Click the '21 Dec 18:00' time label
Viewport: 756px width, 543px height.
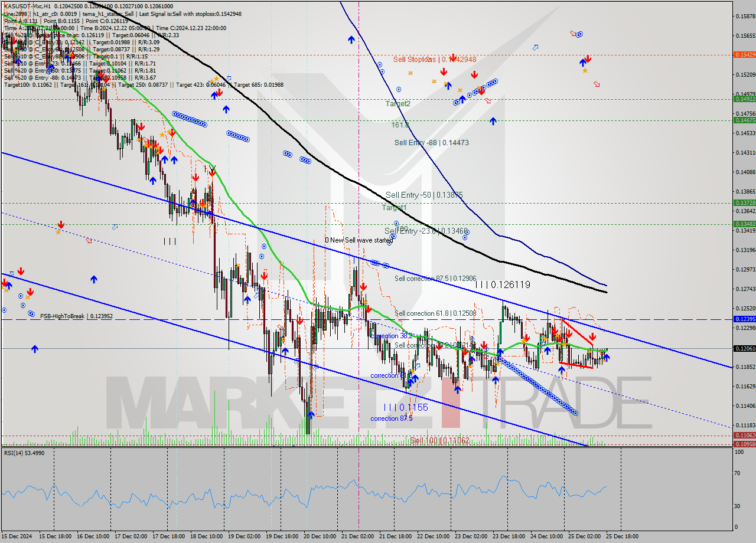click(x=395, y=536)
